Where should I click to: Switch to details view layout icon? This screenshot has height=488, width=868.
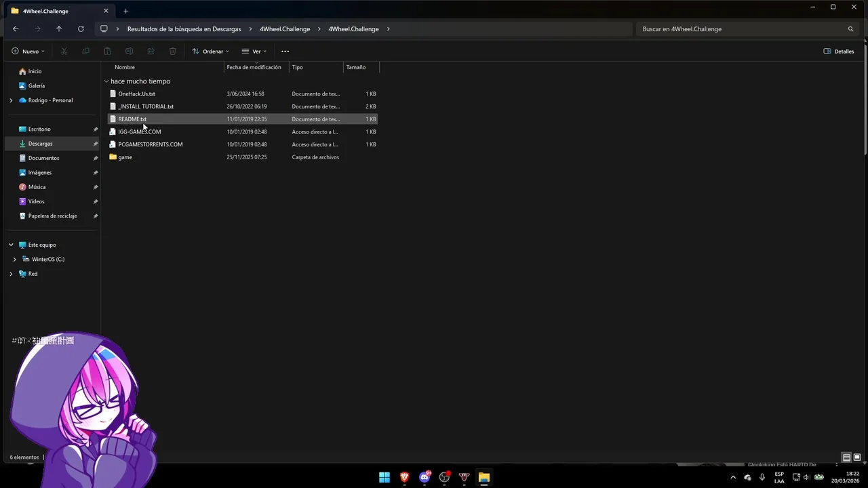pos(846,457)
